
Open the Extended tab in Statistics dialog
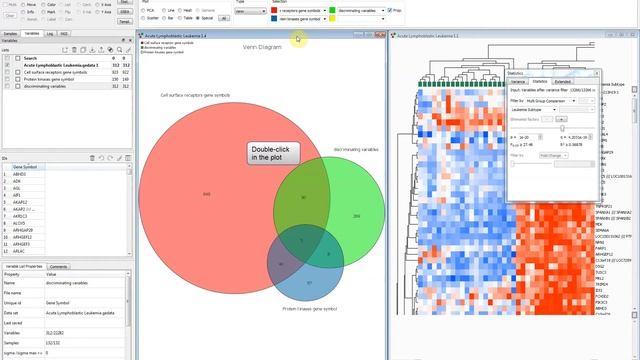pos(562,82)
